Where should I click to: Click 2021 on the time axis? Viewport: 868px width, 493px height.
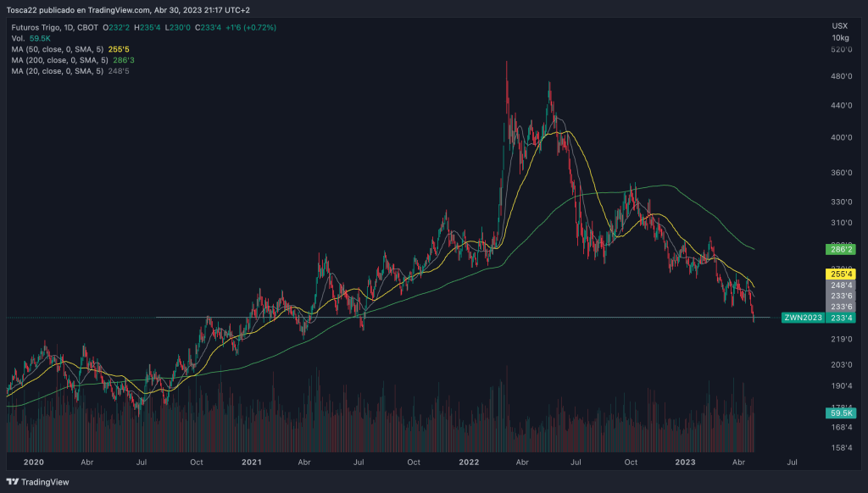(x=251, y=463)
